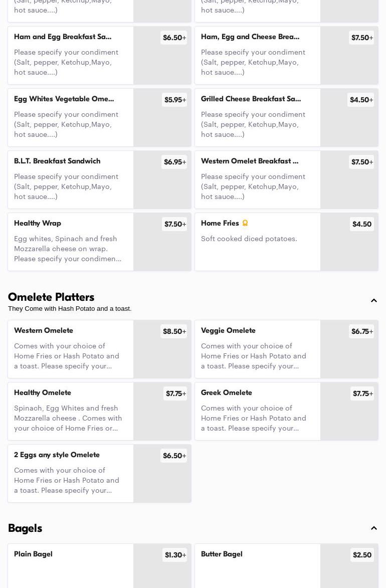Click the award badge icon beside Home Fries
Image resolution: width=386 pixels, height=588 pixels.
pyautogui.click(x=245, y=223)
